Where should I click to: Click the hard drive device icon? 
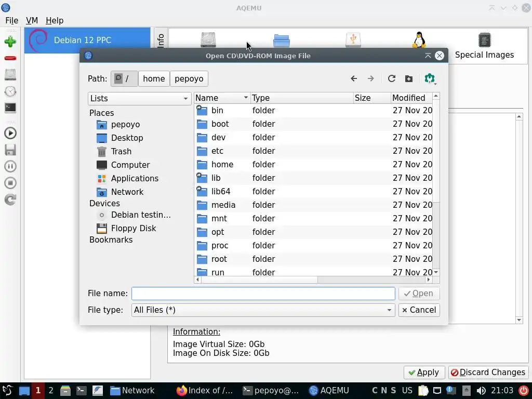coord(208,39)
